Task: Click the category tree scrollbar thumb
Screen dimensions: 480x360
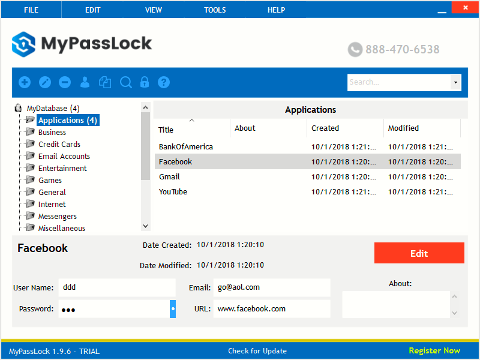Action: click(145, 146)
